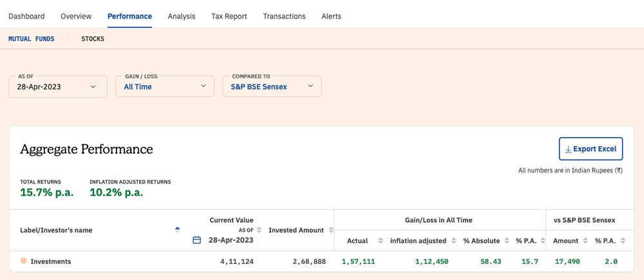644x280 pixels.
Task: Sort by % Absolute column
Action: [x=507, y=241]
